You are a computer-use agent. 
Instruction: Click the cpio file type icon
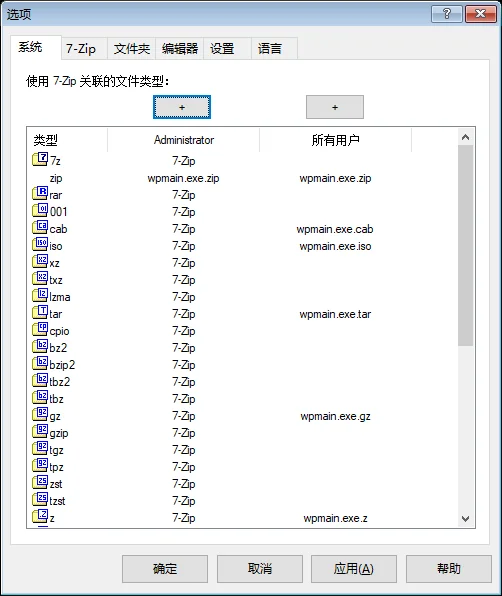[40, 329]
